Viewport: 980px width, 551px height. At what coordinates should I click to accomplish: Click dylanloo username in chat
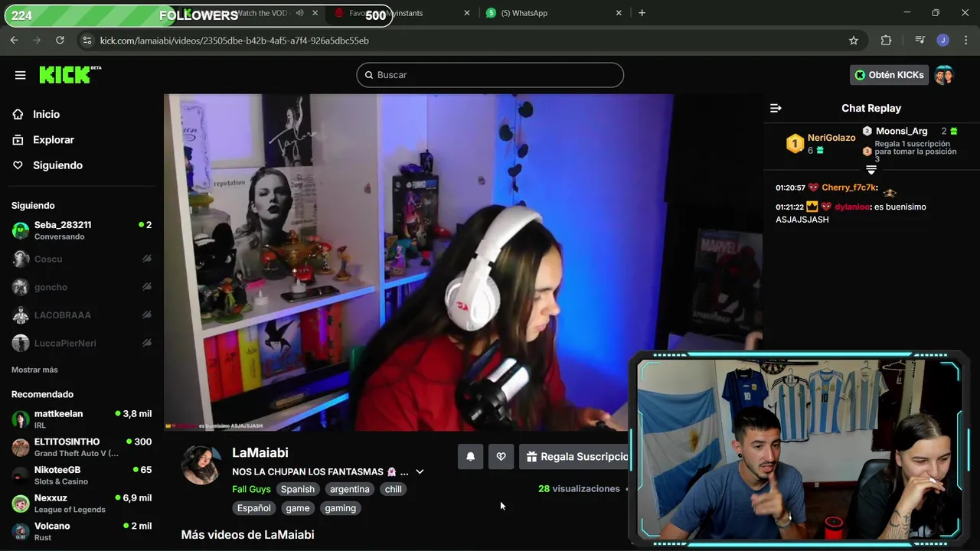tap(852, 207)
